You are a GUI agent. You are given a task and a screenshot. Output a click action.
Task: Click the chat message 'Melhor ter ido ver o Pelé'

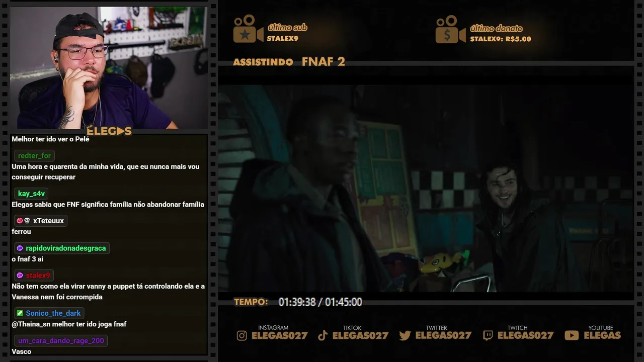[x=50, y=139]
